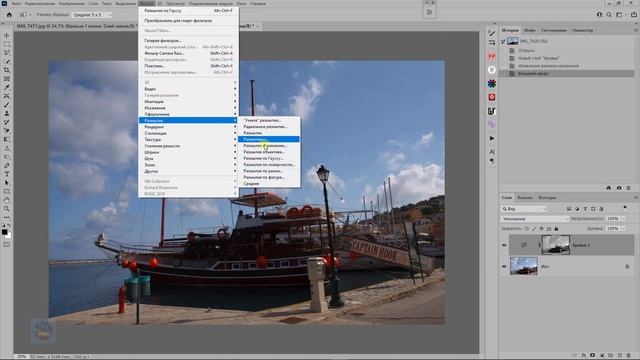Select Размытие по поверхности... entry
The image size is (640, 360).
pyautogui.click(x=269, y=164)
